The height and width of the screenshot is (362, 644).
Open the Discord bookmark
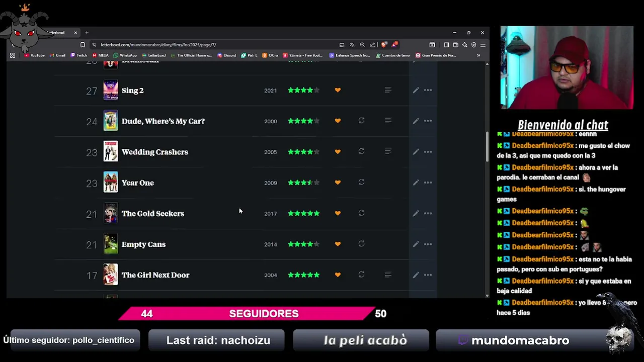[x=226, y=55]
